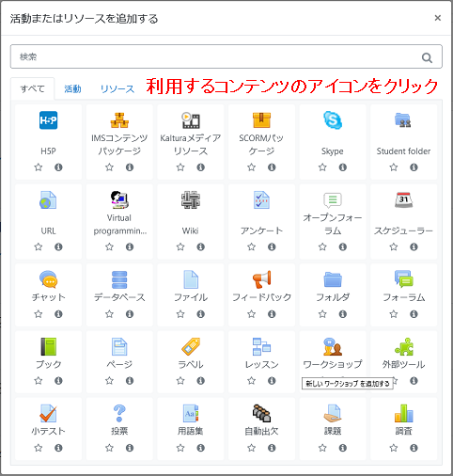
Task: Select the データベース icon
Action: (x=119, y=279)
